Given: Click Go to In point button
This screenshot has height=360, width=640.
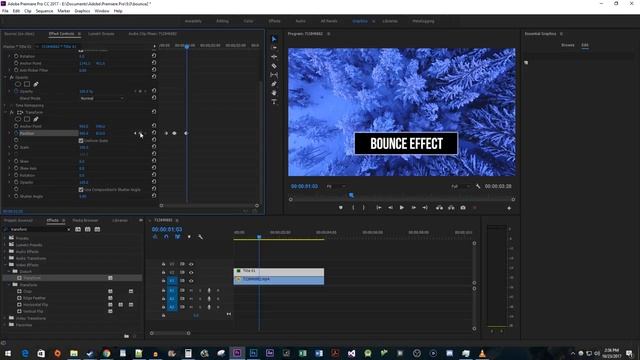Looking at the screenshot, I should pos(379,208).
